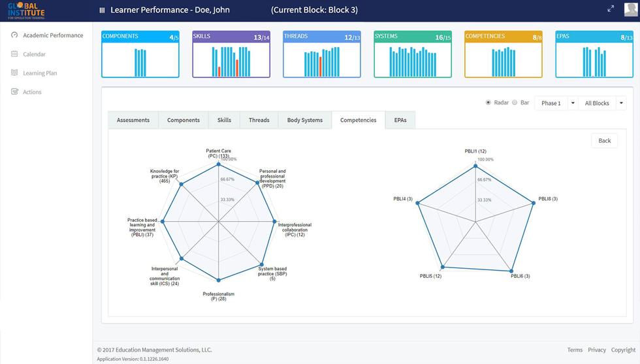Open the Privacy link in footer
This screenshot has height=364, width=640.
[597, 350]
